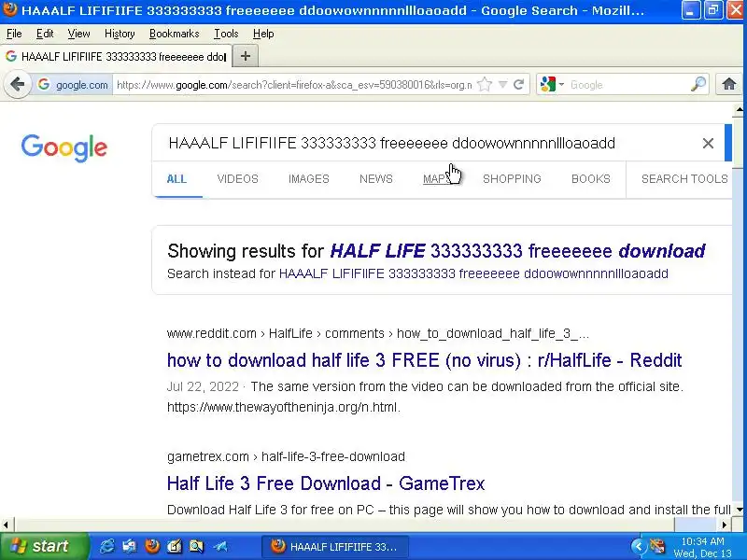Switch to the MAPS results tab

436,179
